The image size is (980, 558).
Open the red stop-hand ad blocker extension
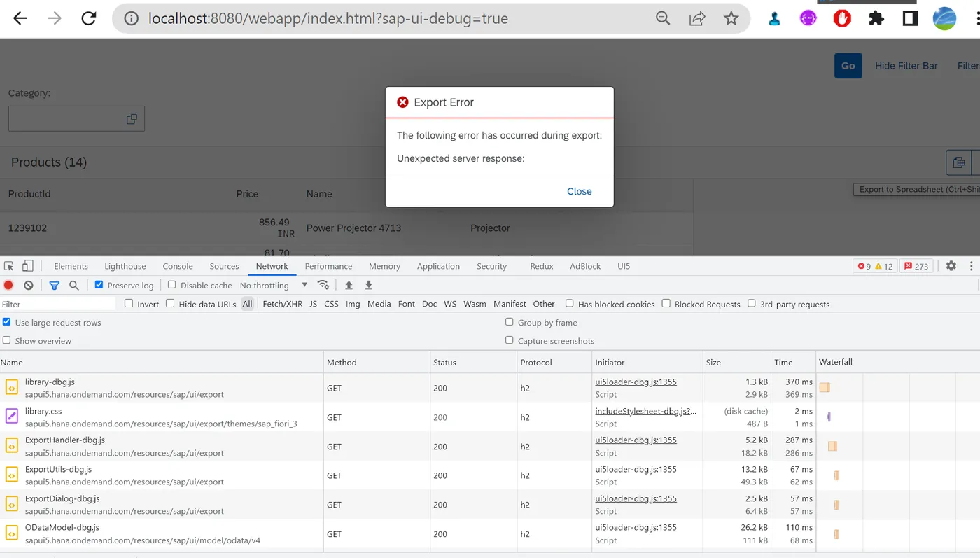(x=842, y=19)
